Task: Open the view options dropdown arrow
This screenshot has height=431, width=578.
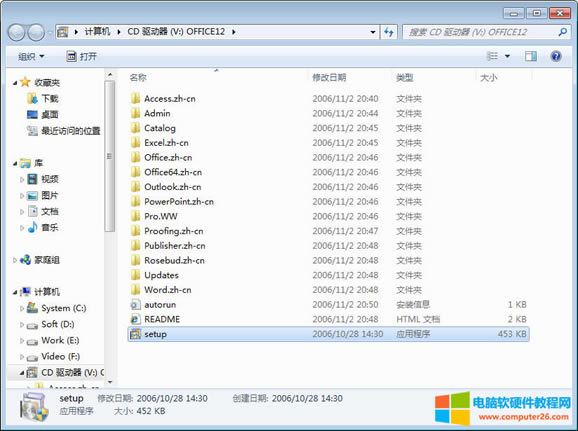Action: pyautogui.click(x=507, y=56)
